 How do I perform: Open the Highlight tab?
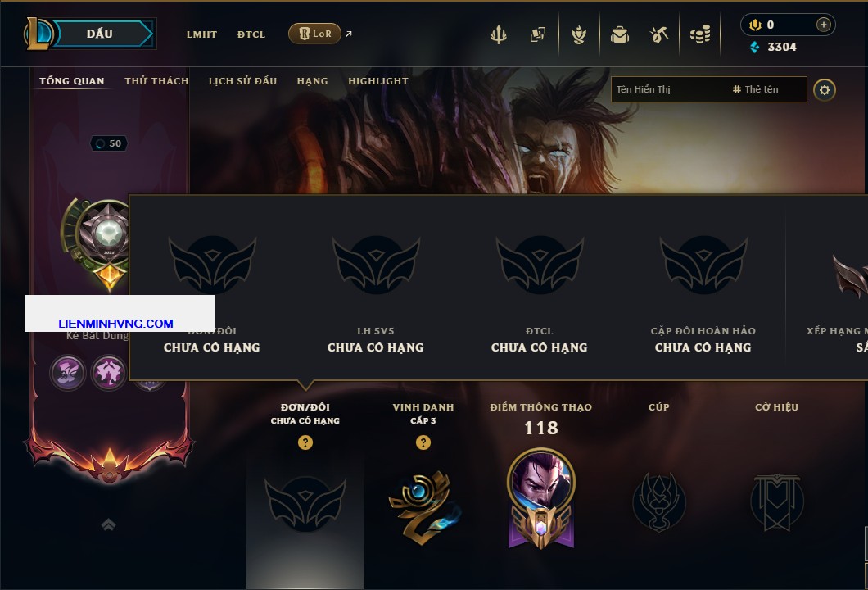[x=378, y=81]
